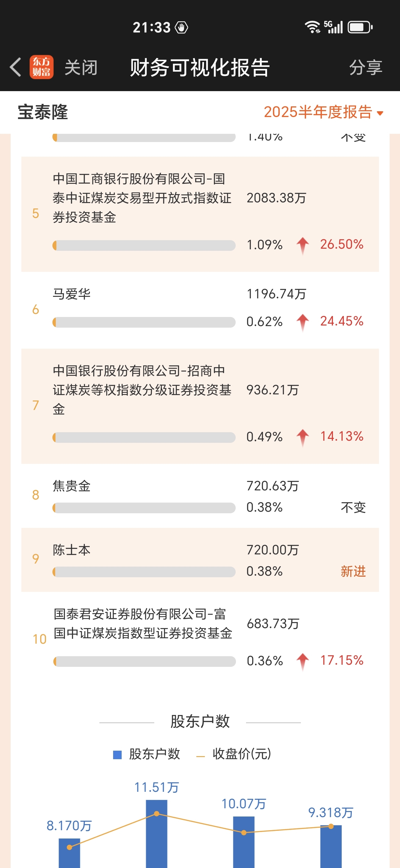The width and height of the screenshot is (400, 868).
Task: Tap red up arrow beside 17.15%
Action: pyautogui.click(x=303, y=661)
